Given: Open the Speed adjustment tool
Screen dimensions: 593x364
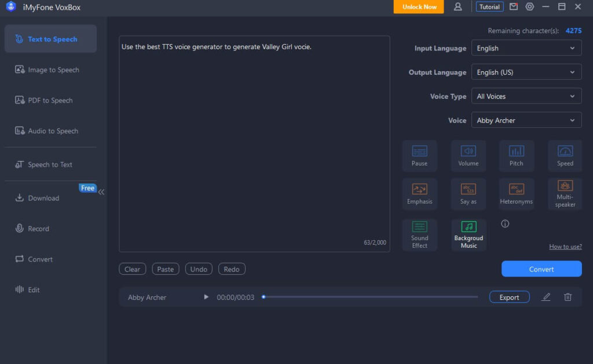Looking at the screenshot, I should (565, 156).
